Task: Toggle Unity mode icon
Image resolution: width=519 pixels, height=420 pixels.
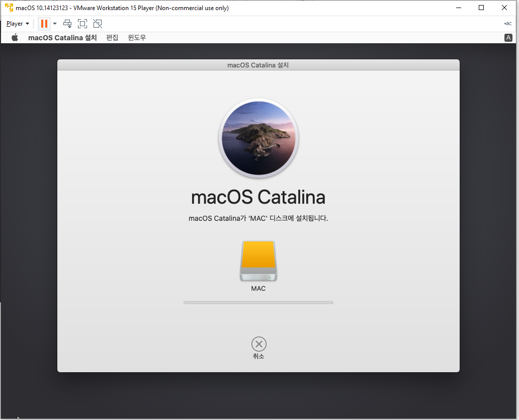Action: point(98,24)
